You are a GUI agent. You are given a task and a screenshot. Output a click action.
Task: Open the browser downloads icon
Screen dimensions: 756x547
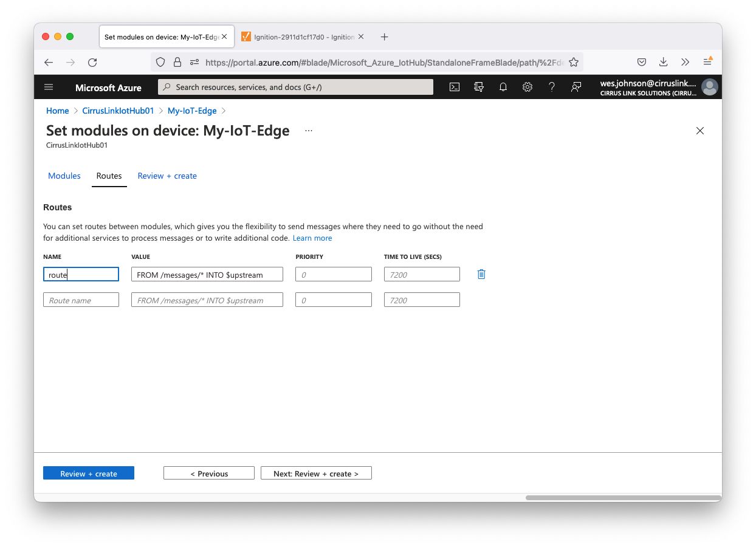click(664, 62)
